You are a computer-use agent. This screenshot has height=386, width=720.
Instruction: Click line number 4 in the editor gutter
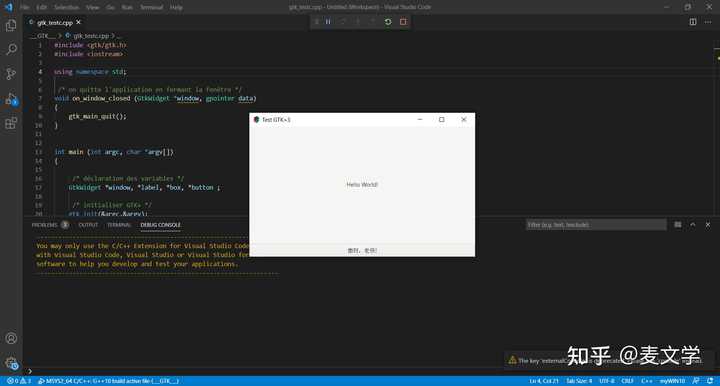(40, 72)
